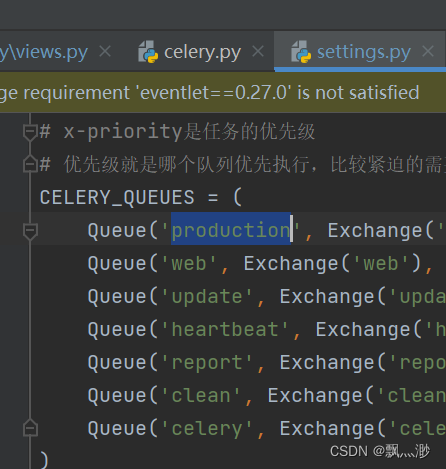Viewport: 446px width, 469px height.
Task: Click the selected 'production' string
Action: point(231,230)
